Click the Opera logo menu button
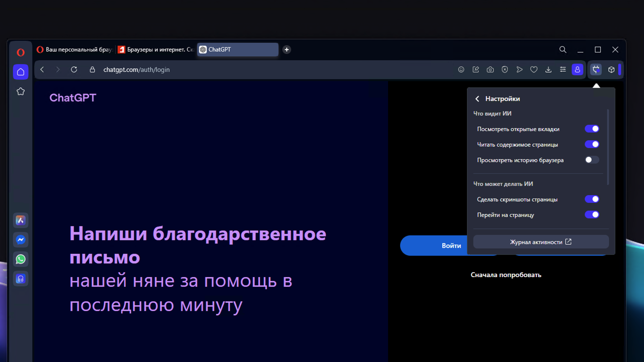Image resolution: width=644 pixels, height=362 pixels. 21,53
